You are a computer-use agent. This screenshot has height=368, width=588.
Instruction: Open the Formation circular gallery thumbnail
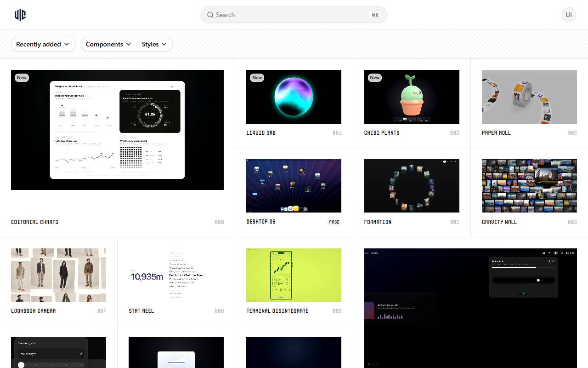coord(412,186)
